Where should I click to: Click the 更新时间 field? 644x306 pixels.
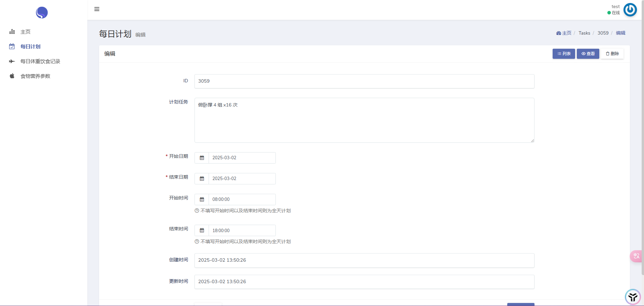click(364, 282)
